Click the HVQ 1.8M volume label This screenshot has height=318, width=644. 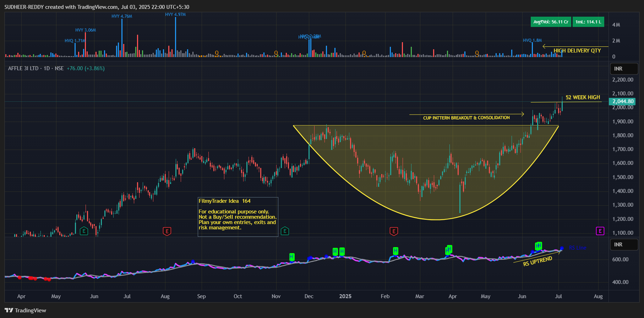coord(532,40)
